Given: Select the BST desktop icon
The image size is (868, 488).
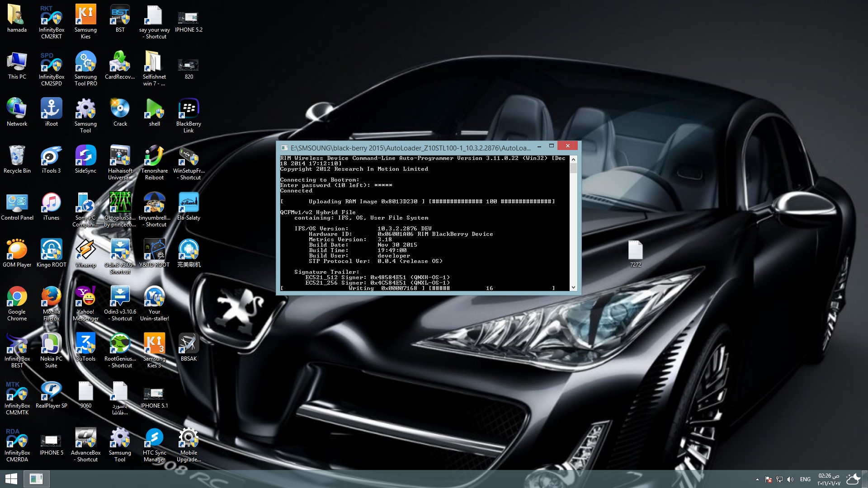Looking at the screenshot, I should tap(120, 19).
